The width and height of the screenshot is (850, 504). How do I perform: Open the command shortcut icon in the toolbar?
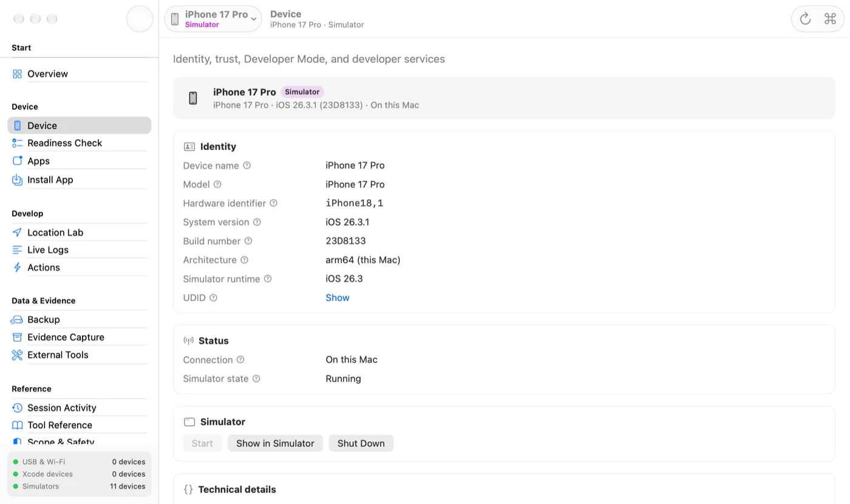(830, 19)
